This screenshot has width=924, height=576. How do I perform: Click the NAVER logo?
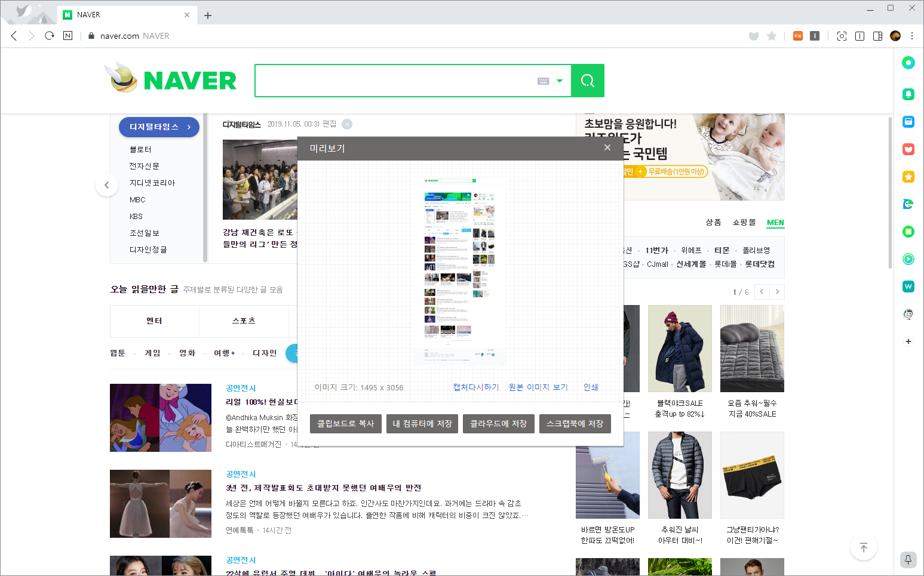tap(190, 81)
